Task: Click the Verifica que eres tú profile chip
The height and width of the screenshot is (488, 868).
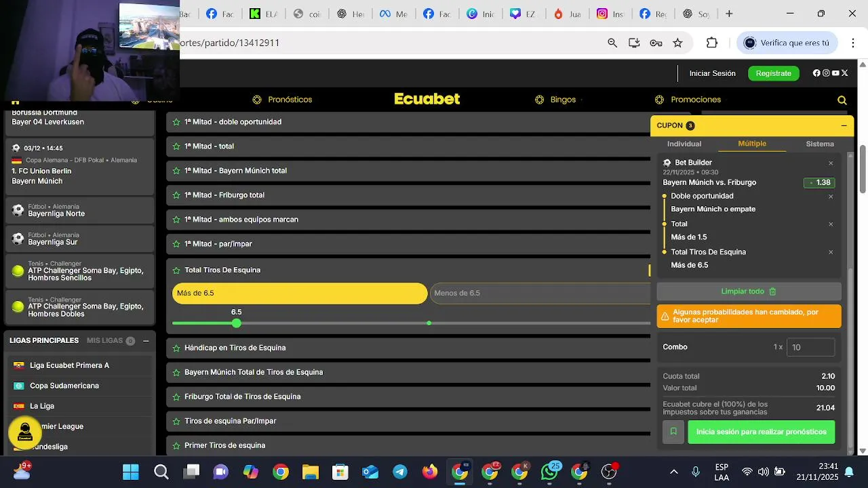Action: (x=787, y=43)
